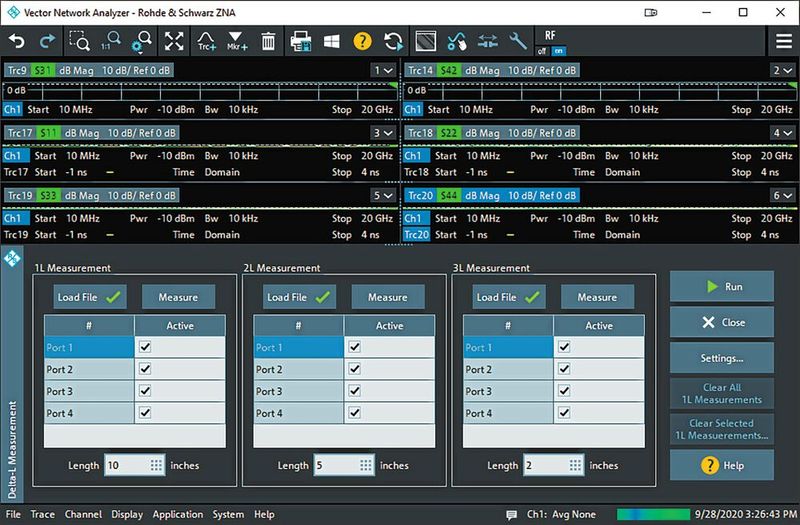
Task: Uncheck Port 3 Active in 1L Measurement
Action: (145, 391)
